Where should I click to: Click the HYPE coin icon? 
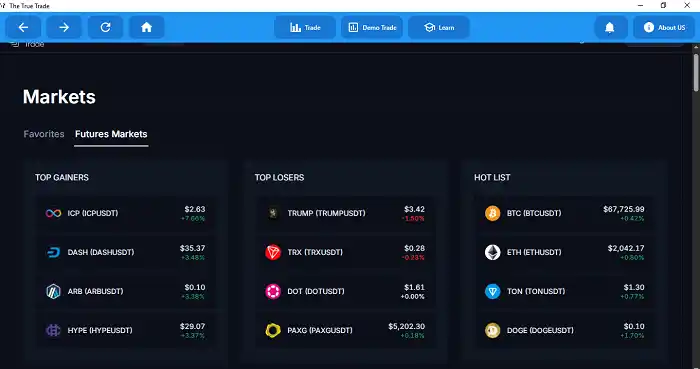point(53,330)
